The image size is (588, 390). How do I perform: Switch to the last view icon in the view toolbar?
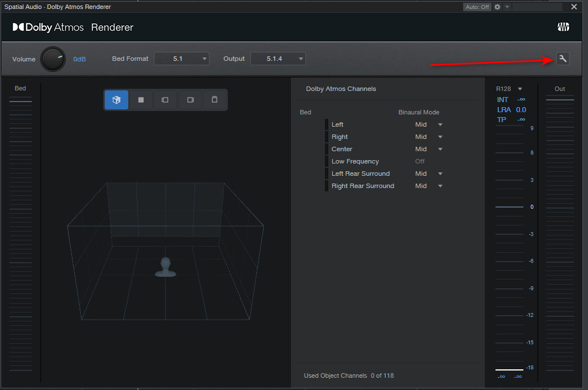click(x=215, y=100)
